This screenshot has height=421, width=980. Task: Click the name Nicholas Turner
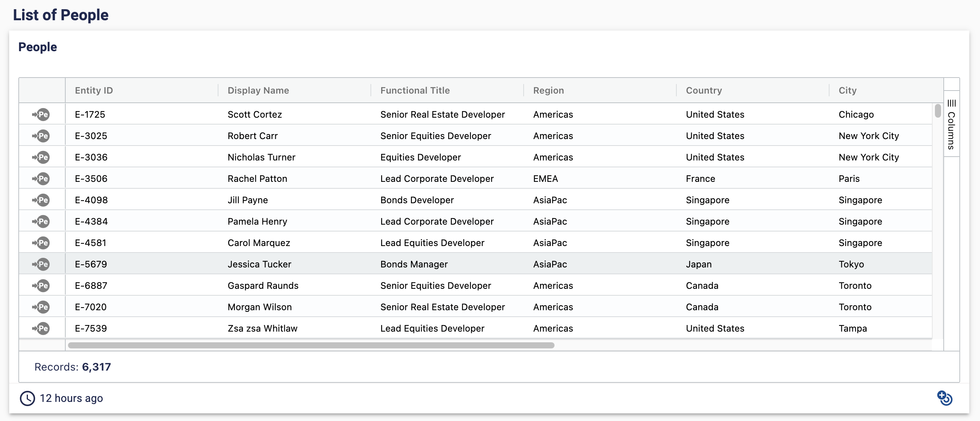262,157
